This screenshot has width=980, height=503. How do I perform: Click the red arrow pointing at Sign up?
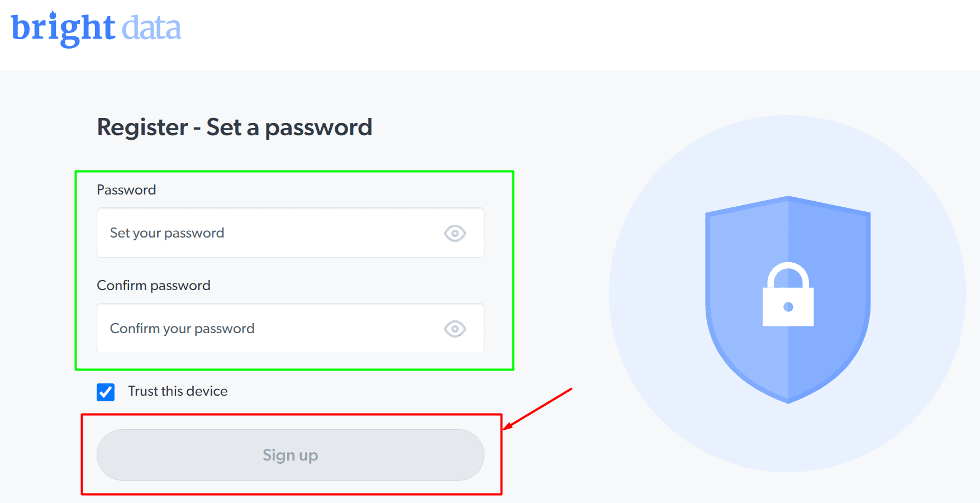[x=537, y=409]
